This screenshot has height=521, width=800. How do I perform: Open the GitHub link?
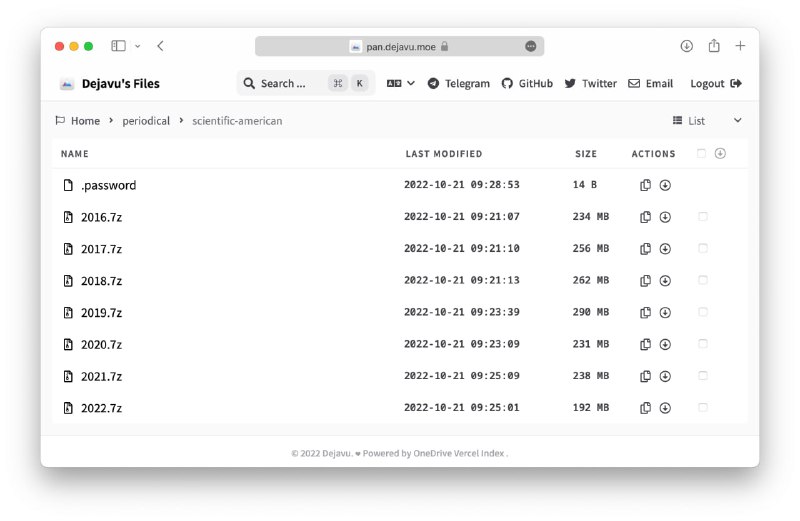[527, 83]
